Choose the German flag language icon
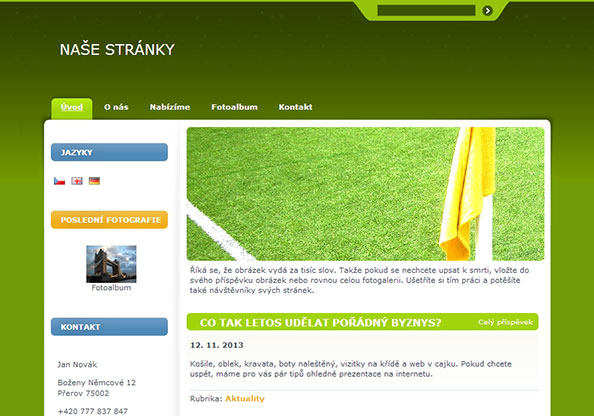 tap(94, 181)
